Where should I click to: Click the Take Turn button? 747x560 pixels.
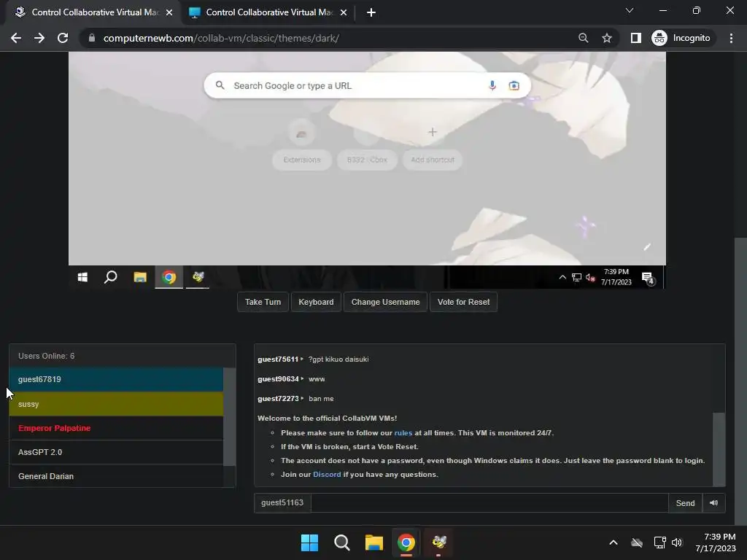[x=263, y=302]
